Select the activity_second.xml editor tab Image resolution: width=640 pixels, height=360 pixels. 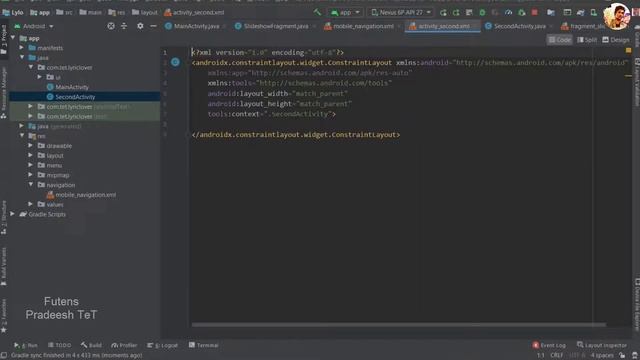pyautogui.click(x=443, y=26)
